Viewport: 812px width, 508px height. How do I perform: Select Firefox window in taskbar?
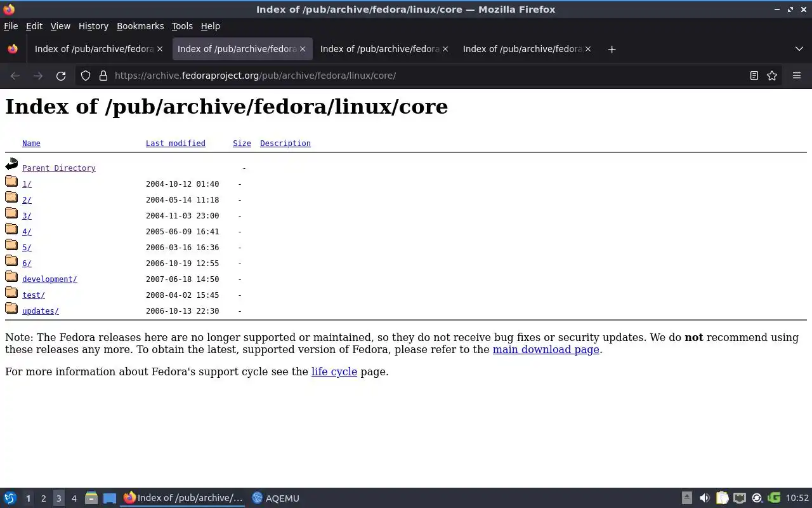(183, 498)
